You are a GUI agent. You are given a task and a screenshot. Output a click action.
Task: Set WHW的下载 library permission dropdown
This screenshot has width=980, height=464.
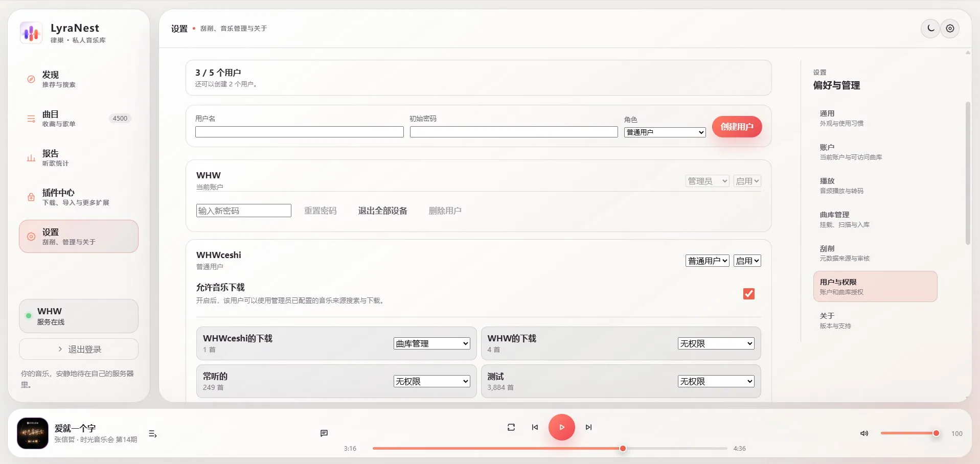click(x=716, y=343)
